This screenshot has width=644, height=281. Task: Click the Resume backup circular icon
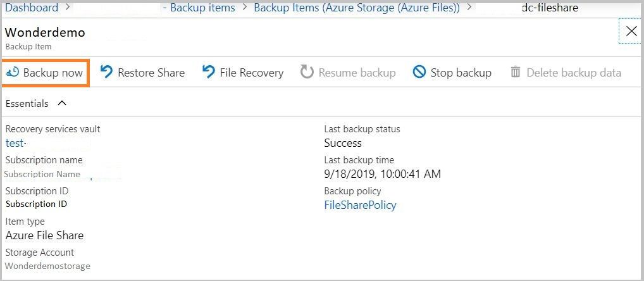[307, 72]
